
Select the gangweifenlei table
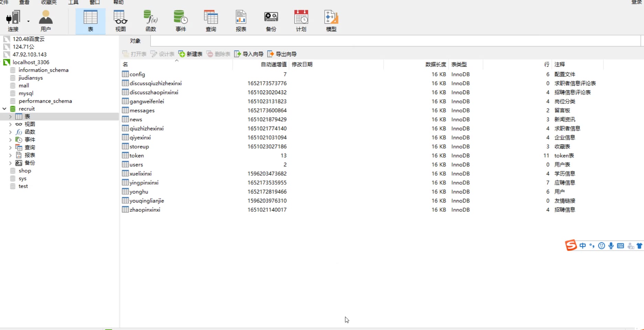(x=147, y=101)
